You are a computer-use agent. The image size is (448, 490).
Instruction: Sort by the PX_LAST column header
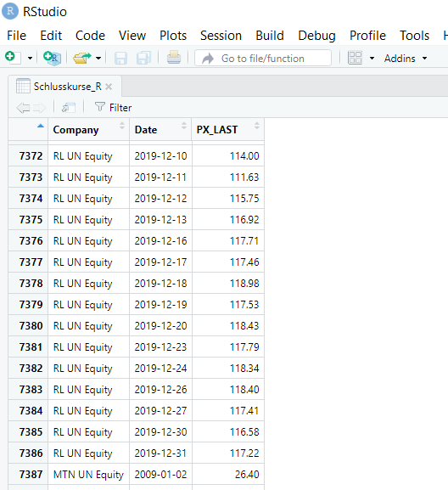pyautogui.click(x=228, y=129)
